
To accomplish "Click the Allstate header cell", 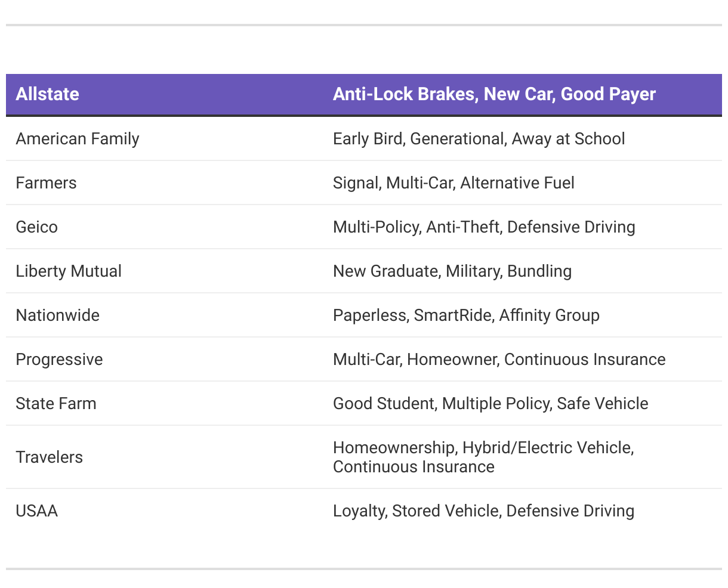I will [x=48, y=94].
